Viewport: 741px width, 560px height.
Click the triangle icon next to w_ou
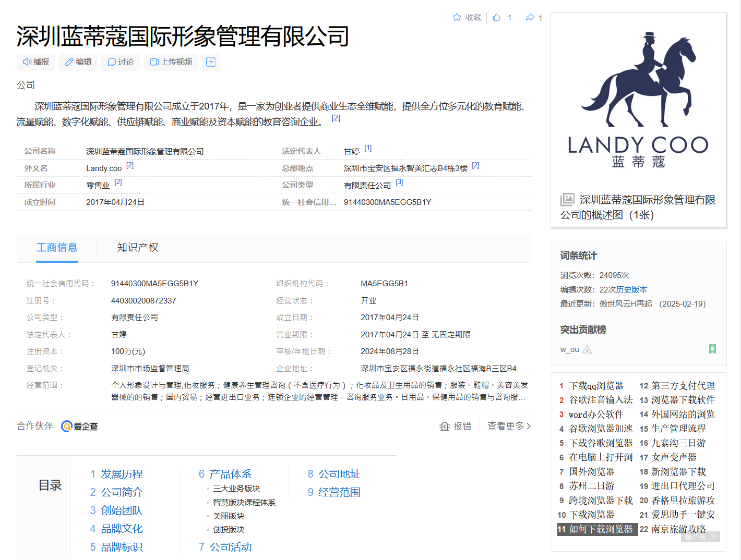pos(587,349)
